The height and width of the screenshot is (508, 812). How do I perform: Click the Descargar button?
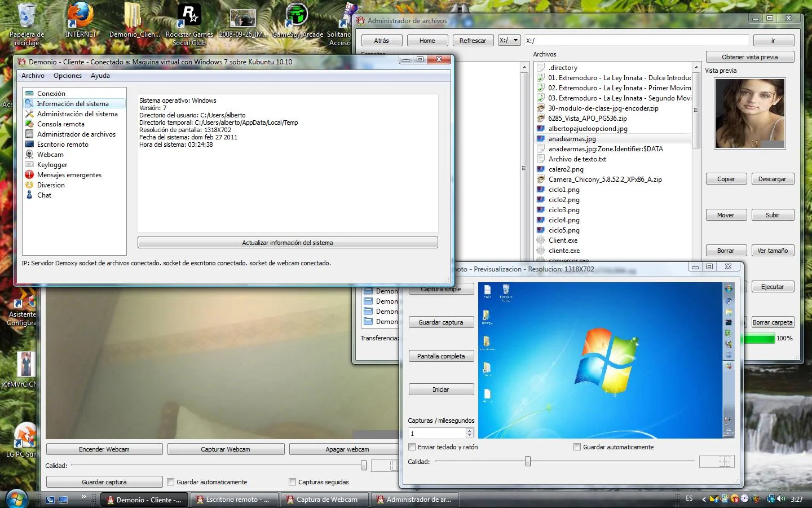pyautogui.click(x=772, y=179)
